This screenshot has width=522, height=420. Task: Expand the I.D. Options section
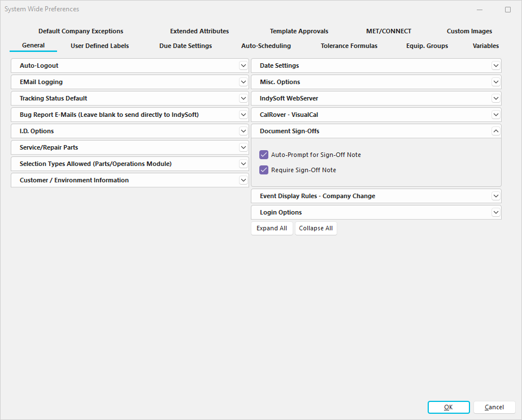pos(243,132)
